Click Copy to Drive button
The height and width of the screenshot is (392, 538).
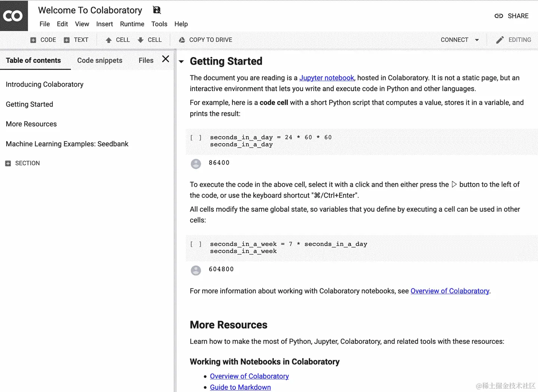[x=205, y=40]
